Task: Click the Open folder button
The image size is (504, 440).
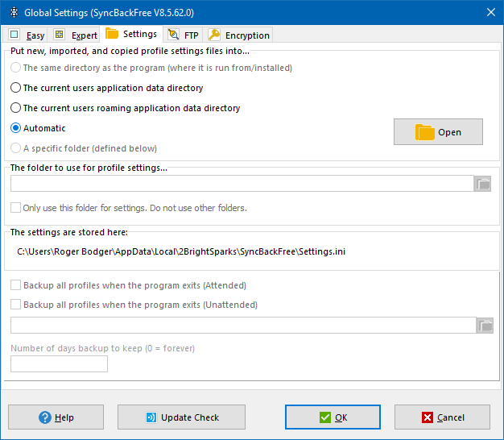Action: pos(438,132)
